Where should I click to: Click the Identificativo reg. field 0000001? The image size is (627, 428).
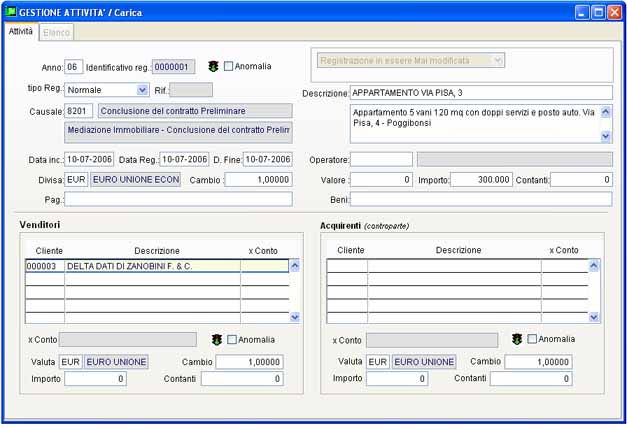(x=174, y=67)
